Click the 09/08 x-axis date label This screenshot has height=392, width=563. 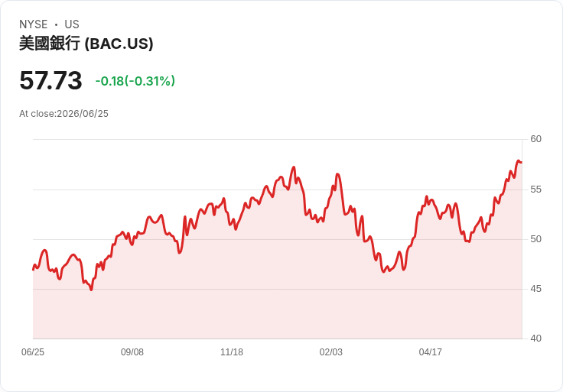click(x=132, y=352)
